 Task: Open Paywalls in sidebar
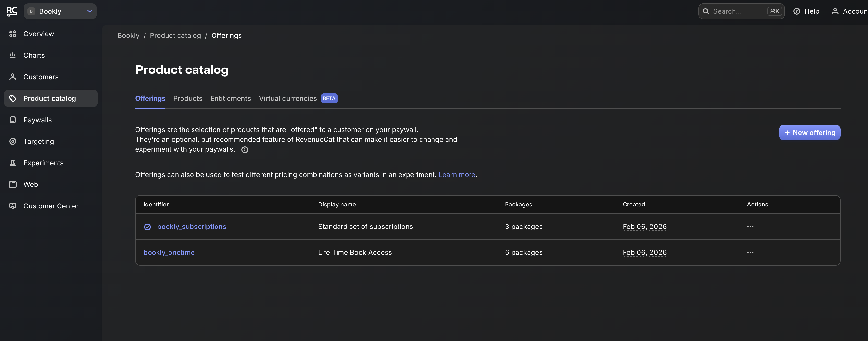coord(51,120)
